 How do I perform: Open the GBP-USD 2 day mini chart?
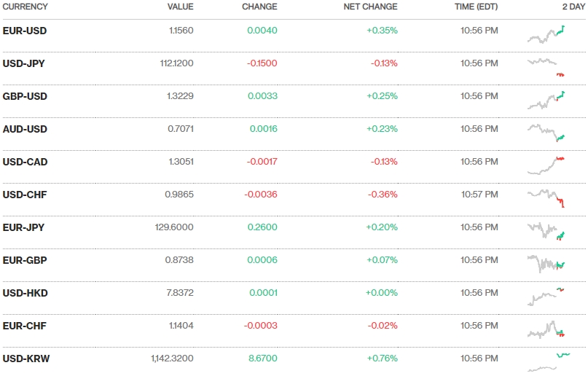click(x=546, y=100)
